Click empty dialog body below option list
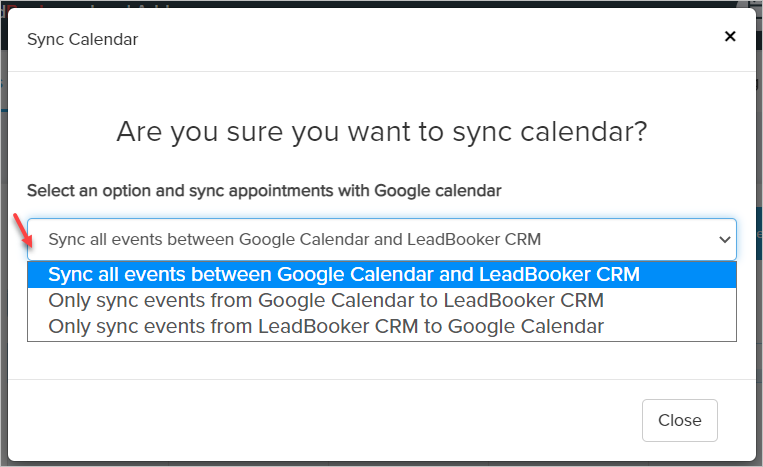Image resolution: width=763 pixels, height=467 pixels. tap(380, 360)
